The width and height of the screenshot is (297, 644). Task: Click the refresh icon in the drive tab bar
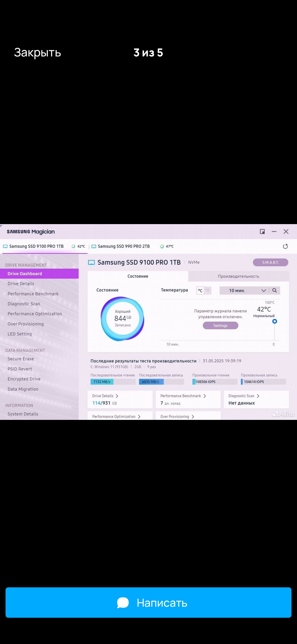(x=285, y=246)
